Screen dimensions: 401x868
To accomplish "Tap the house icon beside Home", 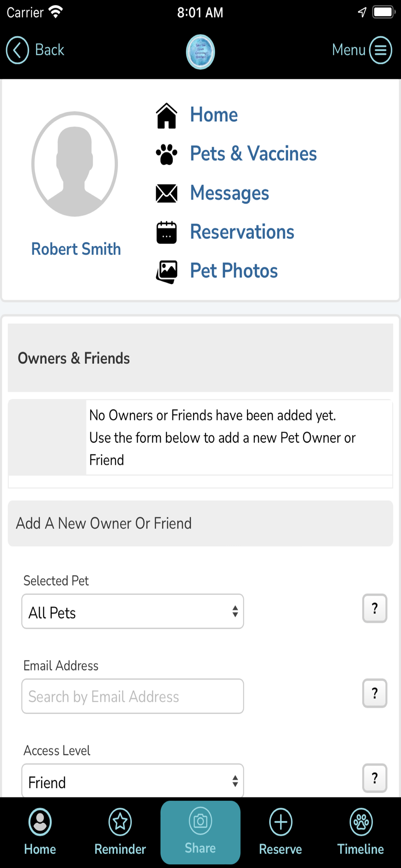I will pos(167,116).
